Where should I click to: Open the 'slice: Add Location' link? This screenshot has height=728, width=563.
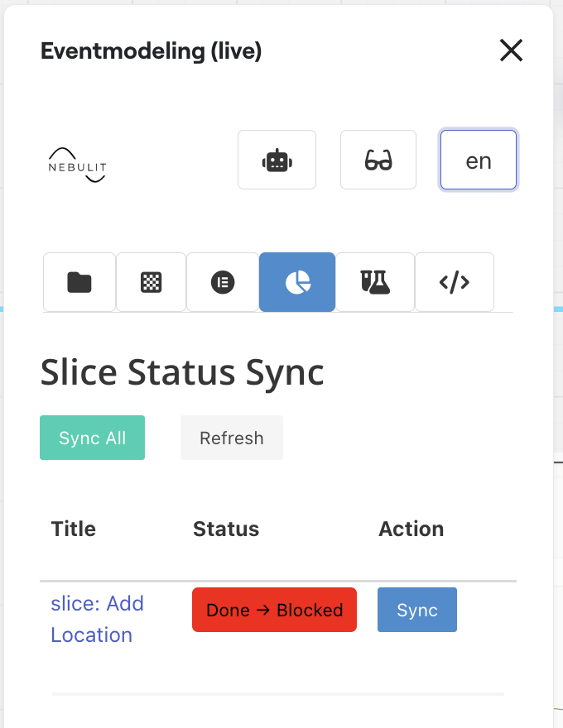click(97, 619)
